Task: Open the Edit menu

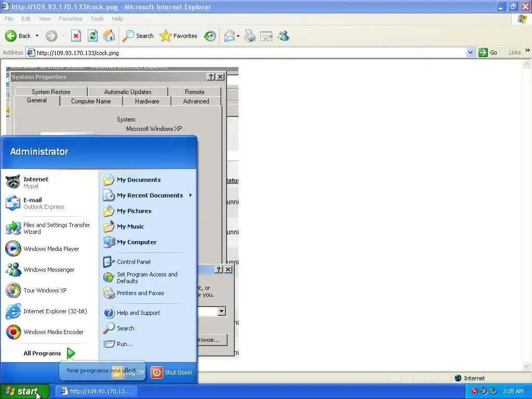Action: 26,19
